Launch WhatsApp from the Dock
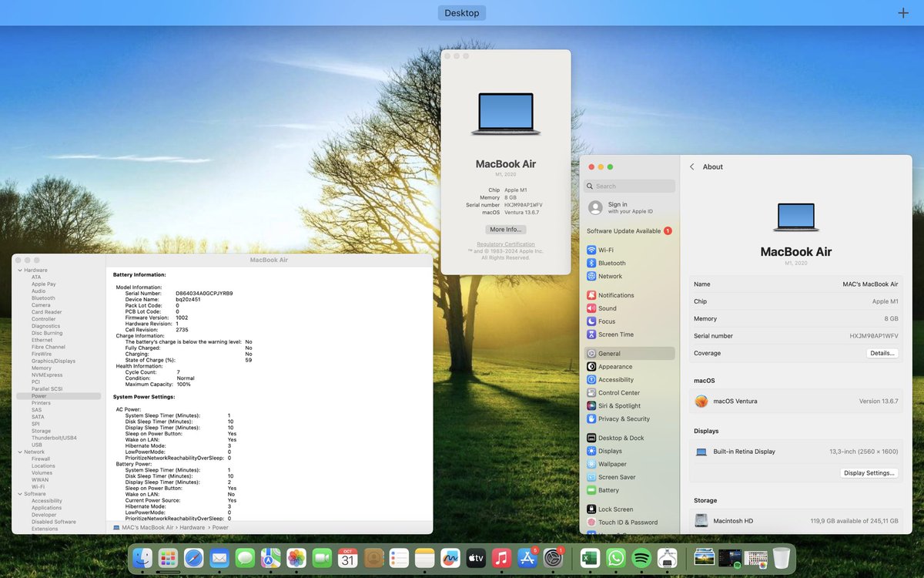The height and width of the screenshot is (578, 924). click(x=615, y=558)
